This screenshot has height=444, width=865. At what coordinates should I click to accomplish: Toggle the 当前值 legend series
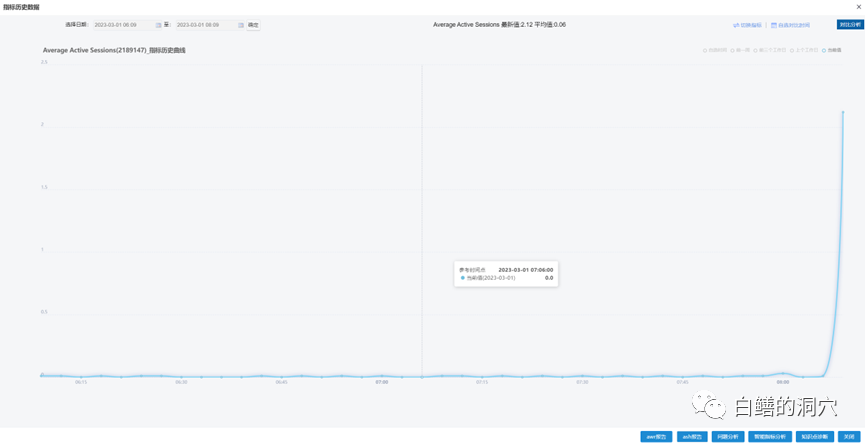pyautogui.click(x=831, y=50)
